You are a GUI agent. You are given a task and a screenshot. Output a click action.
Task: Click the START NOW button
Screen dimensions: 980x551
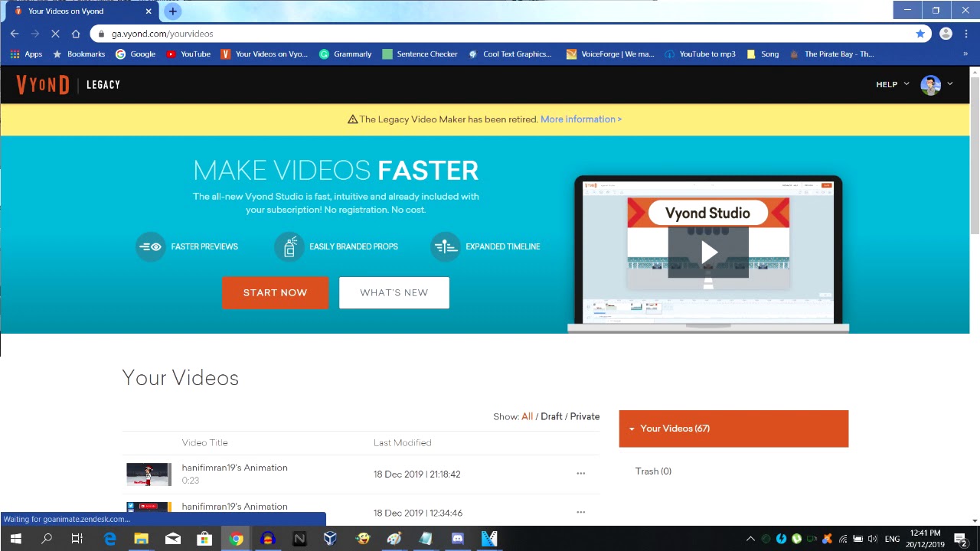pyautogui.click(x=276, y=292)
